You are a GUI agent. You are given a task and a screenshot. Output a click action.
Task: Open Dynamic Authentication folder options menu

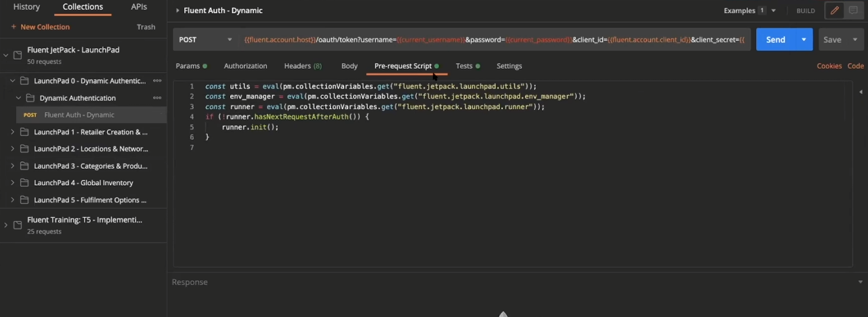pyautogui.click(x=157, y=98)
